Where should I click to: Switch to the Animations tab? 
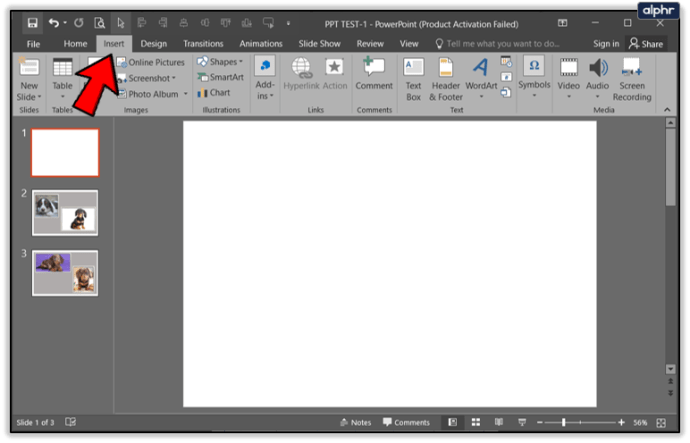point(261,44)
